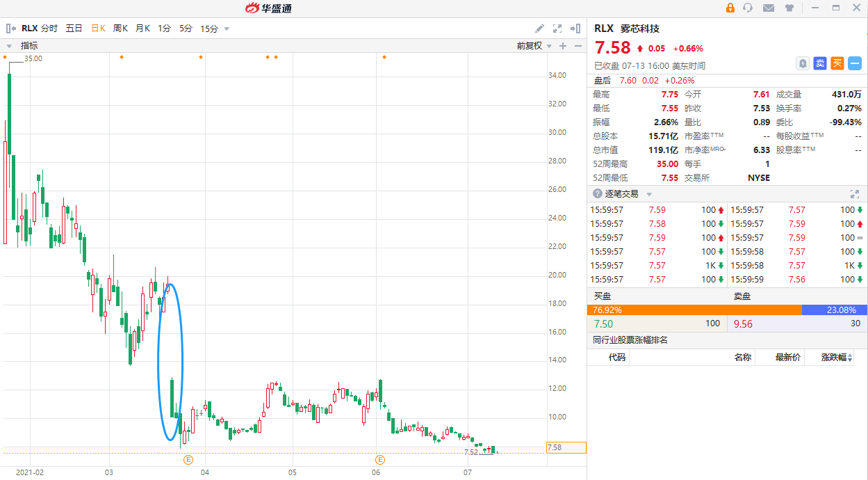Click the ask price 9.56

click(x=743, y=323)
